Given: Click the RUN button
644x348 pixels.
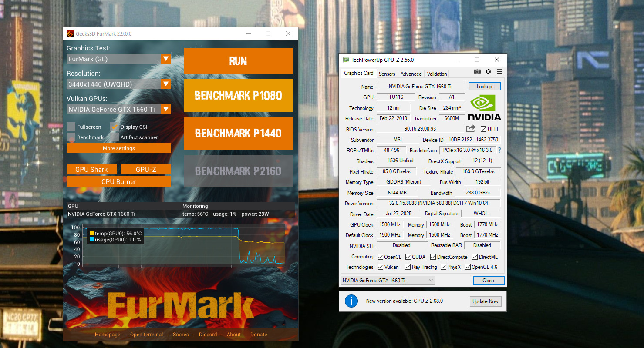Looking at the screenshot, I should (x=239, y=61).
